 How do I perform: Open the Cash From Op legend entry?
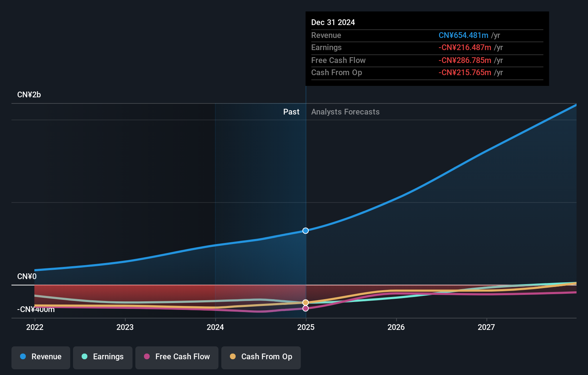pos(261,357)
